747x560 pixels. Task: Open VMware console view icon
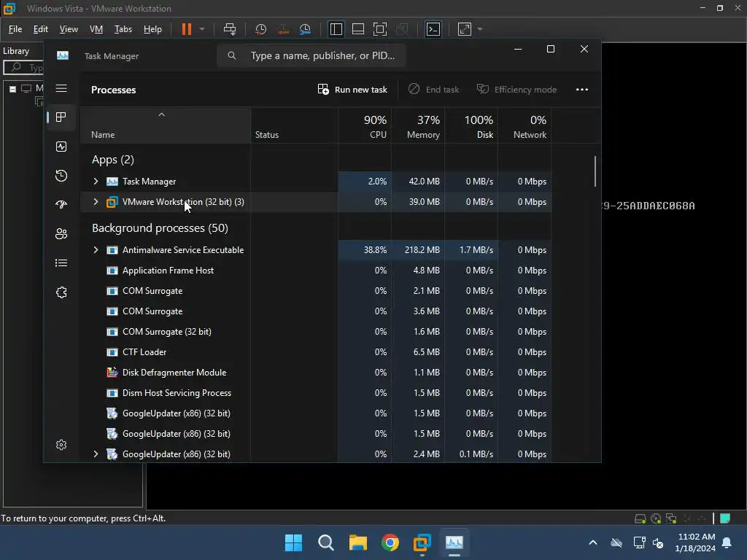(433, 29)
